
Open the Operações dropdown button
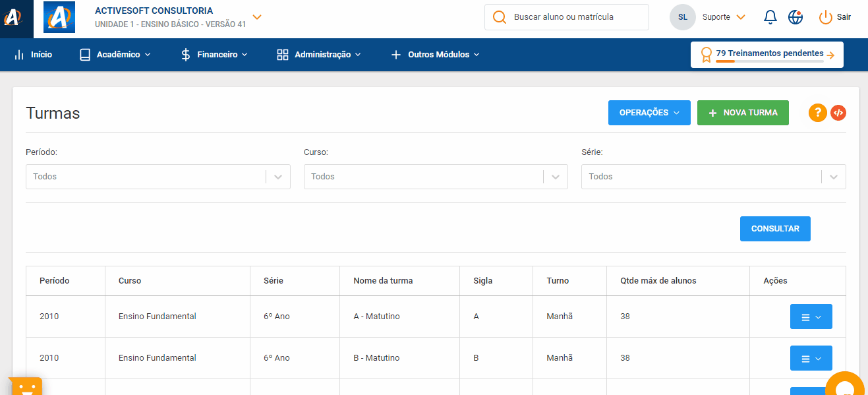click(x=649, y=113)
